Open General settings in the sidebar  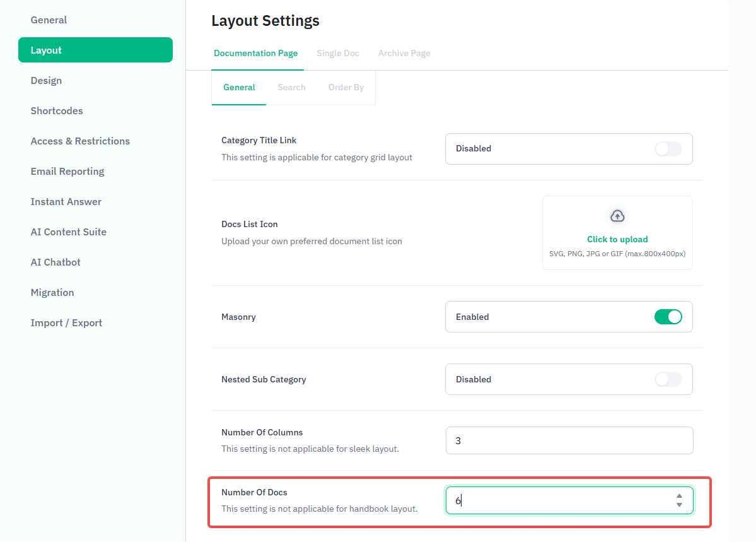click(49, 20)
